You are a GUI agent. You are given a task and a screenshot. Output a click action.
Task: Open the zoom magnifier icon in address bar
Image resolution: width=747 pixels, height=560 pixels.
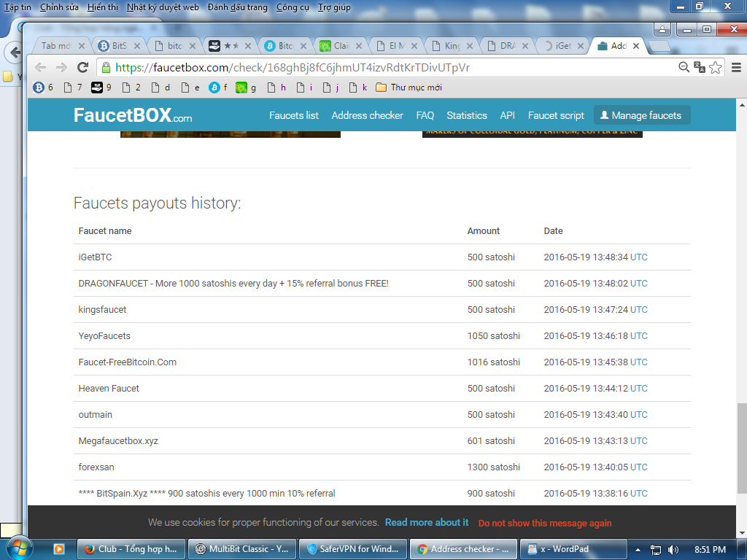click(684, 67)
